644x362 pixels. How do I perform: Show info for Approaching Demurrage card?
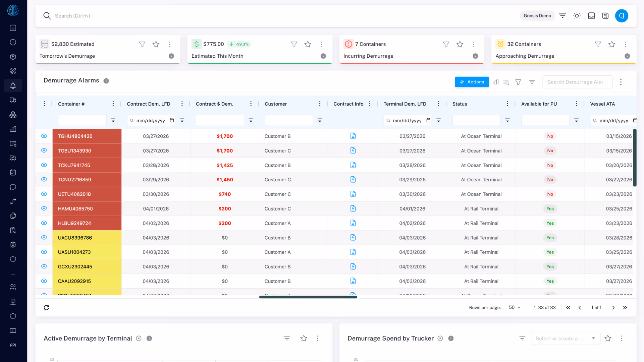coord(627,56)
